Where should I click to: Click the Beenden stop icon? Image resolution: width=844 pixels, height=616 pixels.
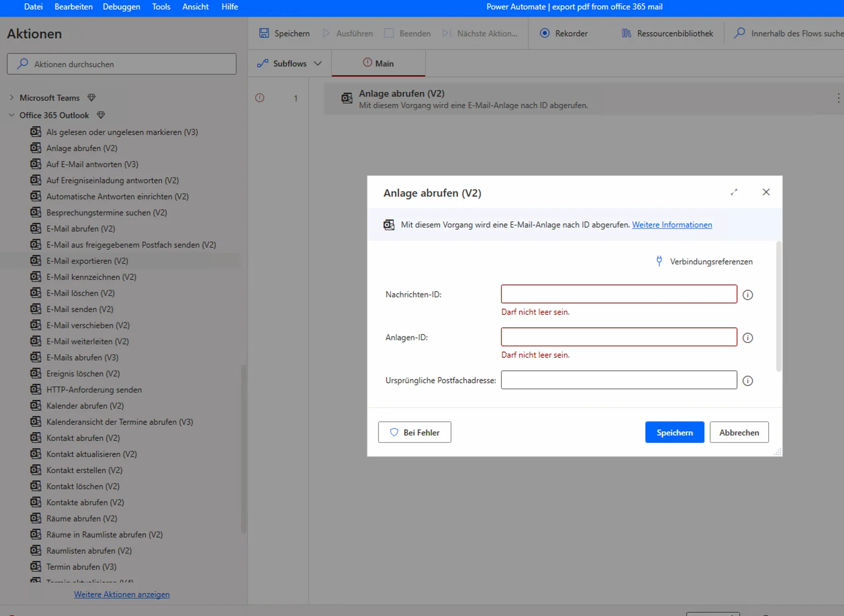tap(389, 33)
